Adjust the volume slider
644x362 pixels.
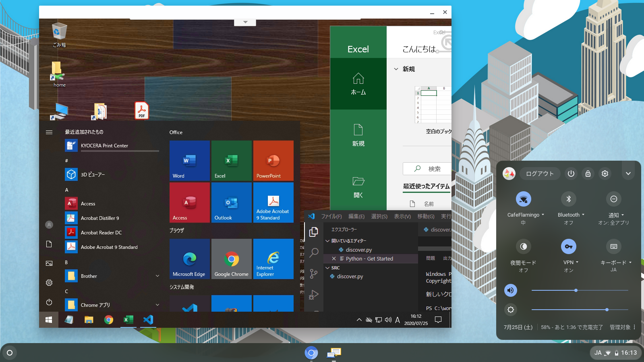coord(580,290)
